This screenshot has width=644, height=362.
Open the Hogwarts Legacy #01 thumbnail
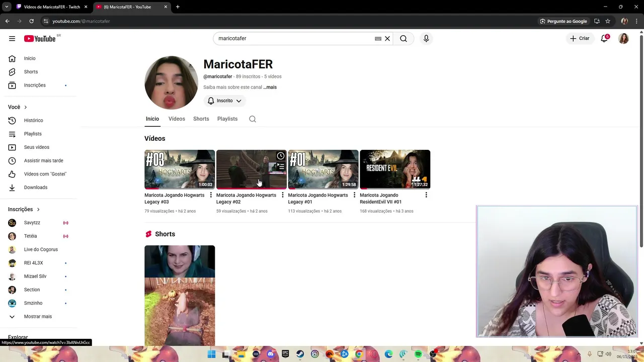coord(323,169)
